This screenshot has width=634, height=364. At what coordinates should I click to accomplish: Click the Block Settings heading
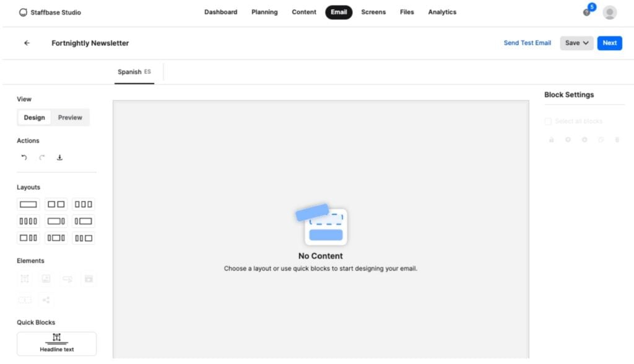569,95
